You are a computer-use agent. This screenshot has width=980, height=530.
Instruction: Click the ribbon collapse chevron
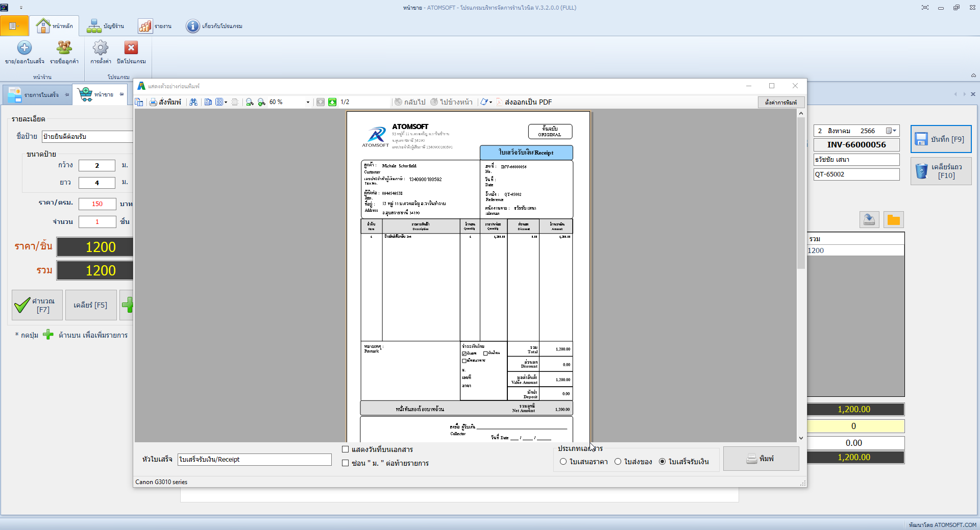pyautogui.click(x=973, y=75)
